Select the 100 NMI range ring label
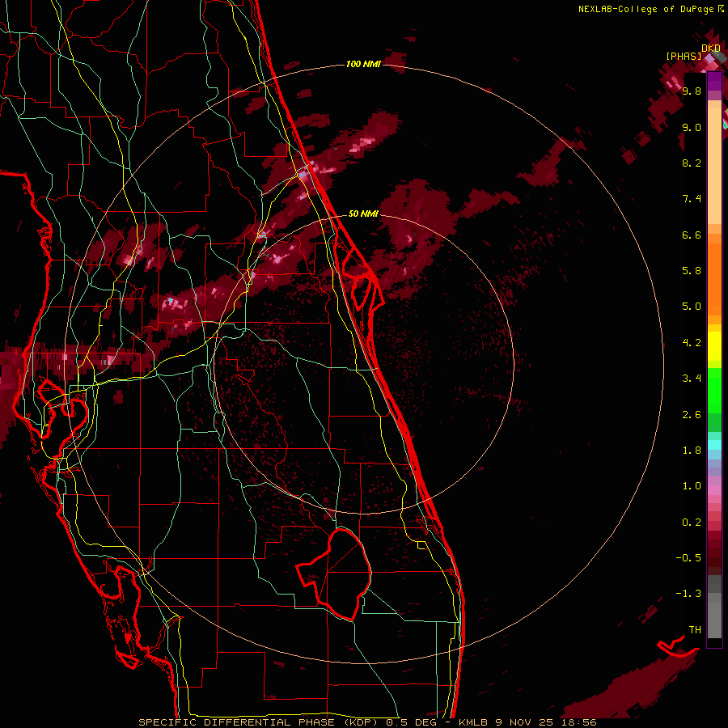This screenshot has height=728, width=728. coord(363,64)
